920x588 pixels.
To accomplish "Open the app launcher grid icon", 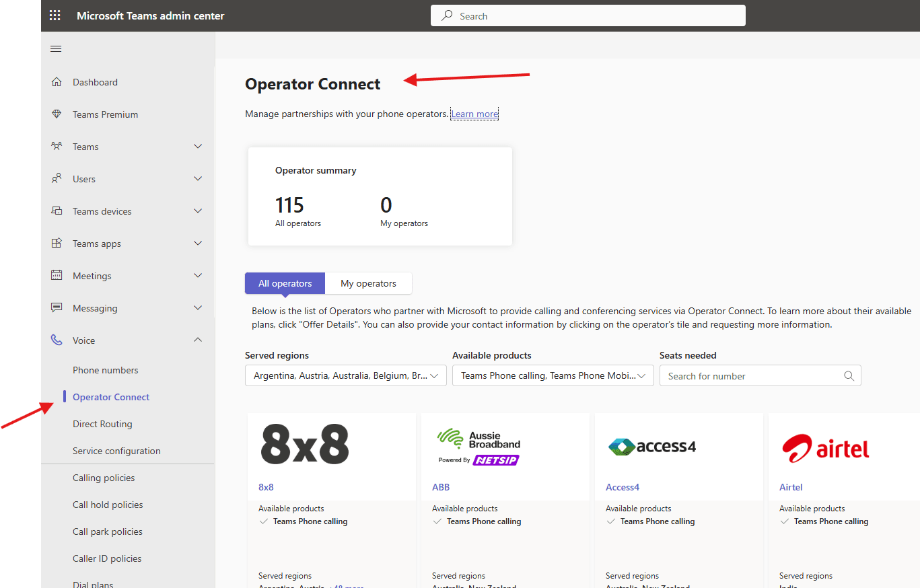I will click(x=55, y=15).
